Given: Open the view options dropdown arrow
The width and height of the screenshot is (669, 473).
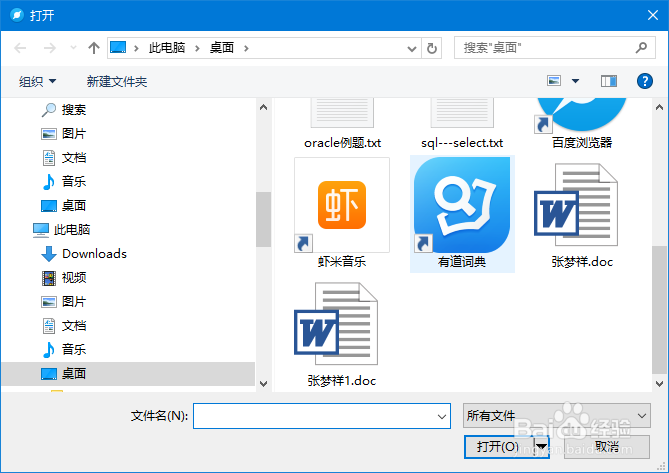Looking at the screenshot, I should tap(575, 81).
